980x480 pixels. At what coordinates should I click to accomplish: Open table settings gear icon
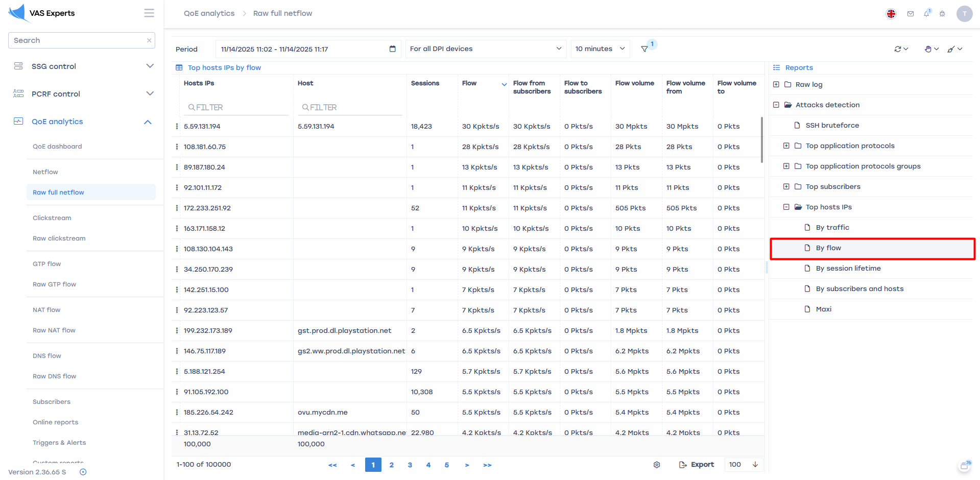click(x=657, y=465)
